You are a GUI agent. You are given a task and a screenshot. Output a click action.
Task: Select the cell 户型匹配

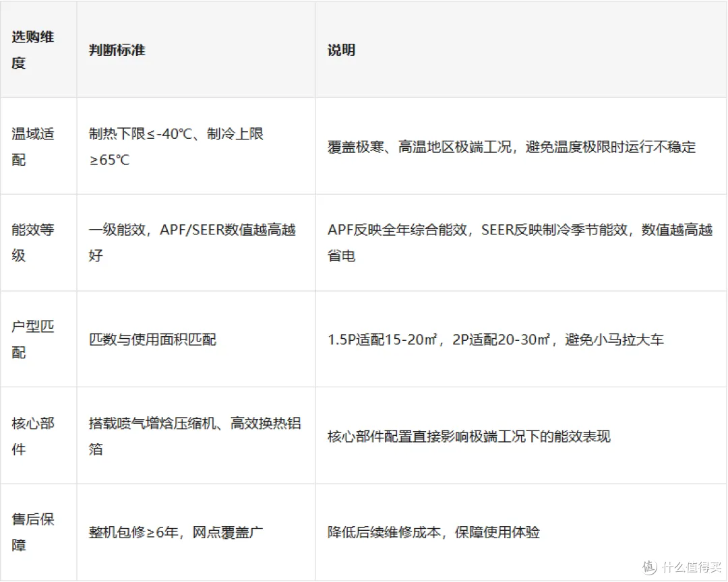pos(38,339)
